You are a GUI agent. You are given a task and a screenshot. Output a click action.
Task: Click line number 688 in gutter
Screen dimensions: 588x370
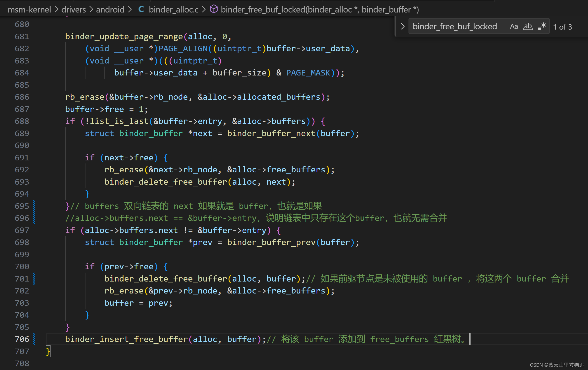coord(22,121)
